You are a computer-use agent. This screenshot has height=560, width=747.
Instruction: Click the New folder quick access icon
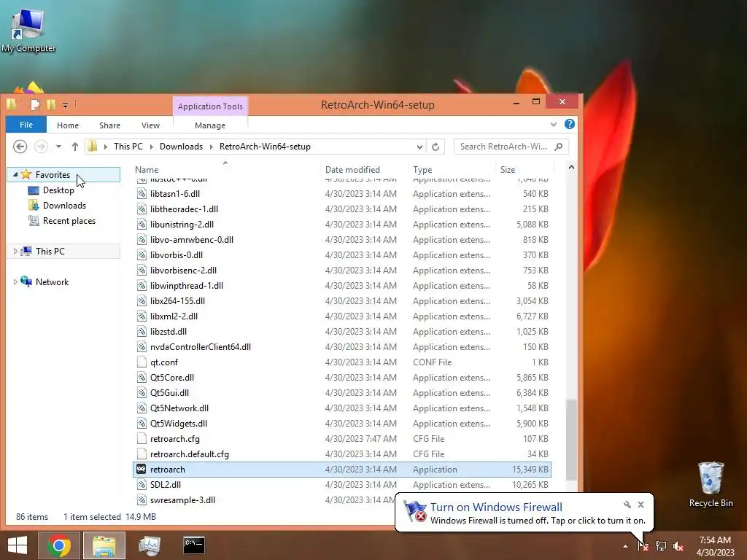pos(51,105)
